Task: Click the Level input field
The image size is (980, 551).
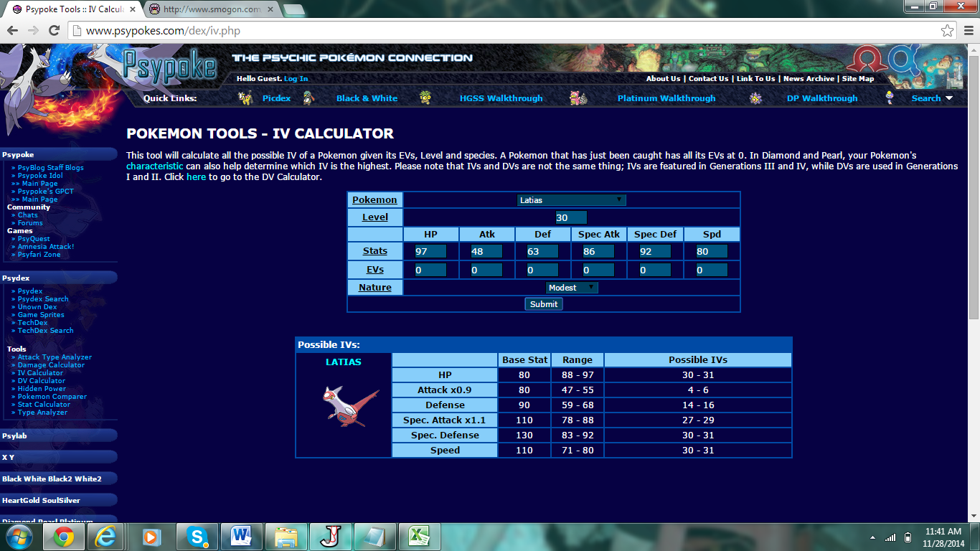Action: tap(571, 217)
